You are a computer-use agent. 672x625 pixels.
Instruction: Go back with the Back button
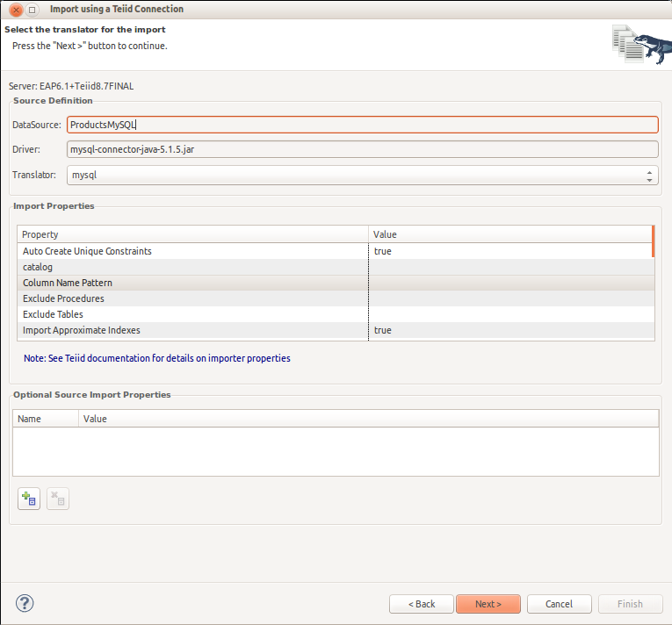[x=421, y=604]
